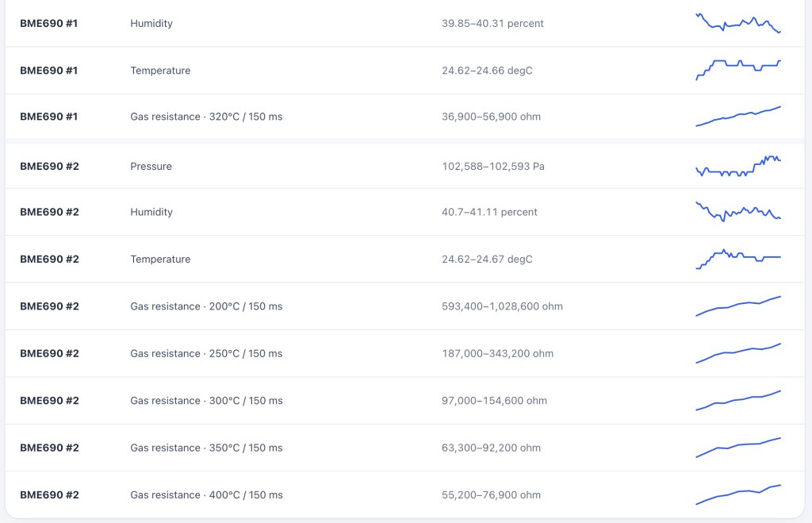
Task: Open the 350°C gas resistance sparkline
Action: point(738,448)
